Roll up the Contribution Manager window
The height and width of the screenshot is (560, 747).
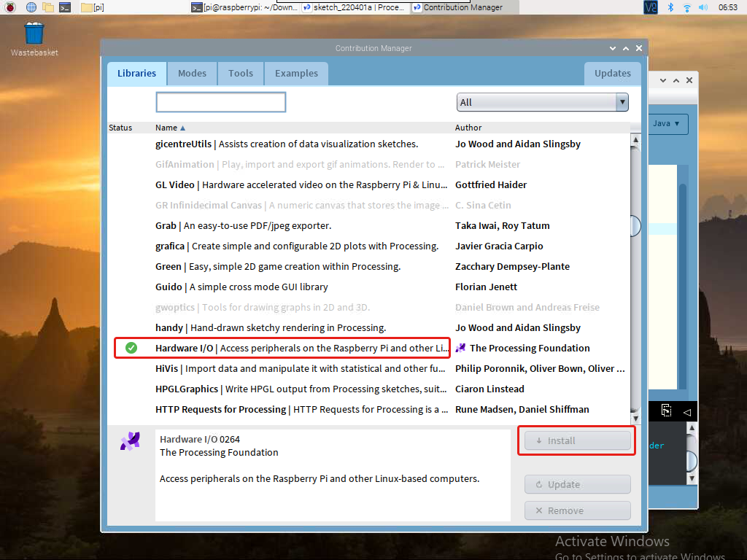coord(613,48)
